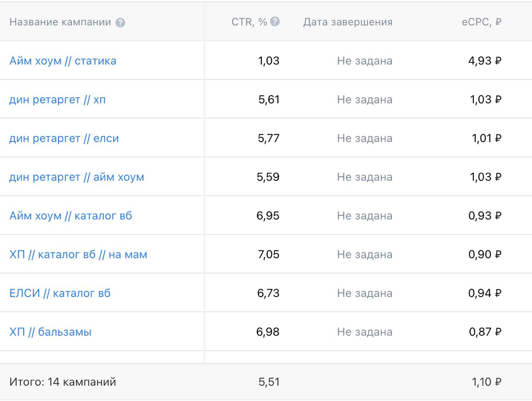Open the ЕЛСИ // каталог вб campaign
The height and width of the screenshot is (401, 532).
[60, 293]
